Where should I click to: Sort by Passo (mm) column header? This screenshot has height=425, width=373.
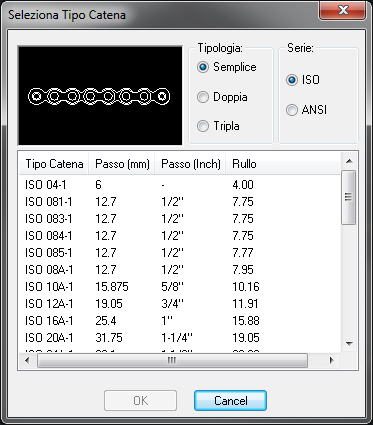pyautogui.click(x=122, y=164)
